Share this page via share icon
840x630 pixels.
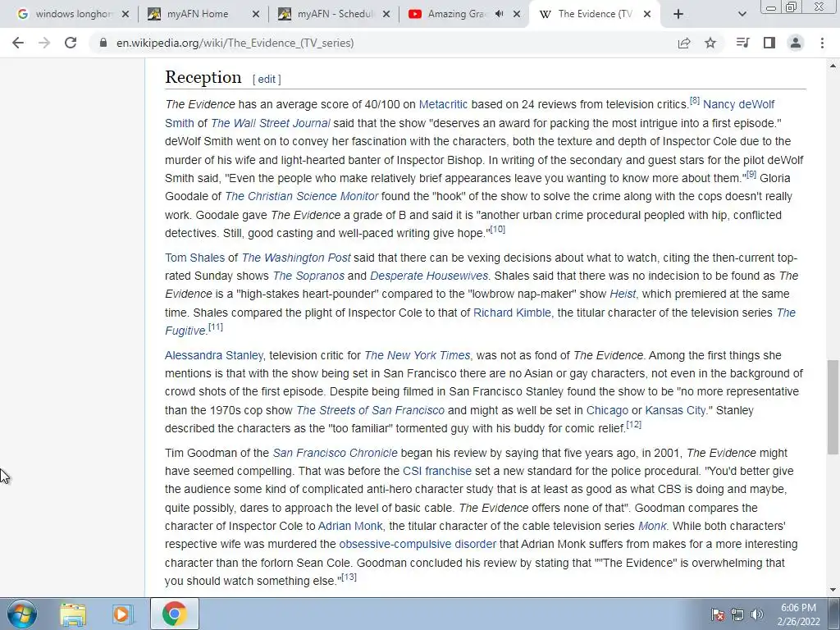click(x=684, y=43)
